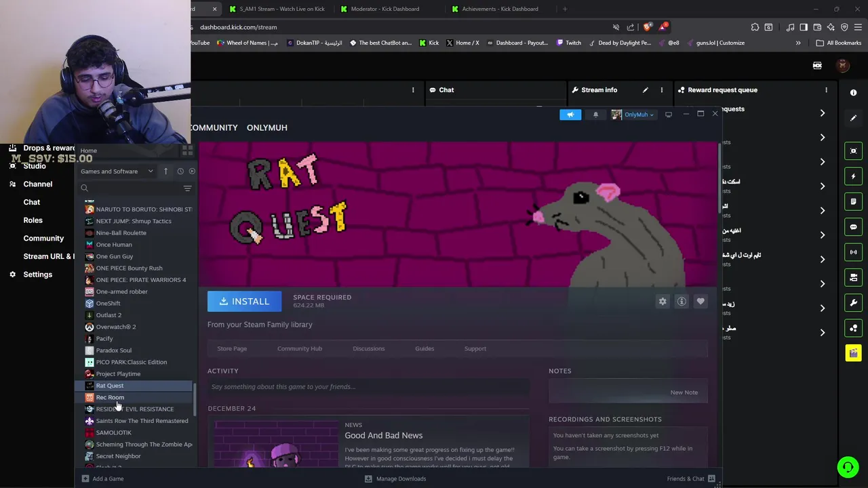Viewport: 868px width, 488px height.
Task: Open a new browser tab
Action: coord(565,9)
